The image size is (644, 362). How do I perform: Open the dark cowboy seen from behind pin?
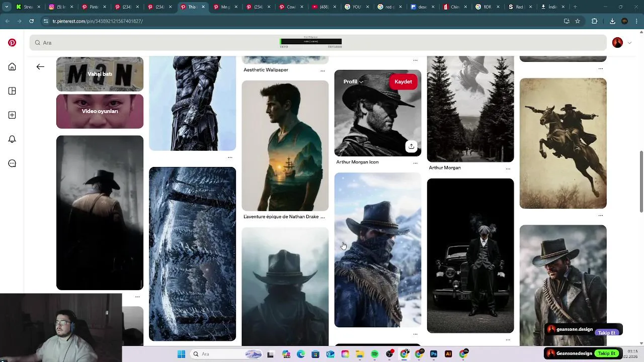pyautogui.click(x=100, y=213)
